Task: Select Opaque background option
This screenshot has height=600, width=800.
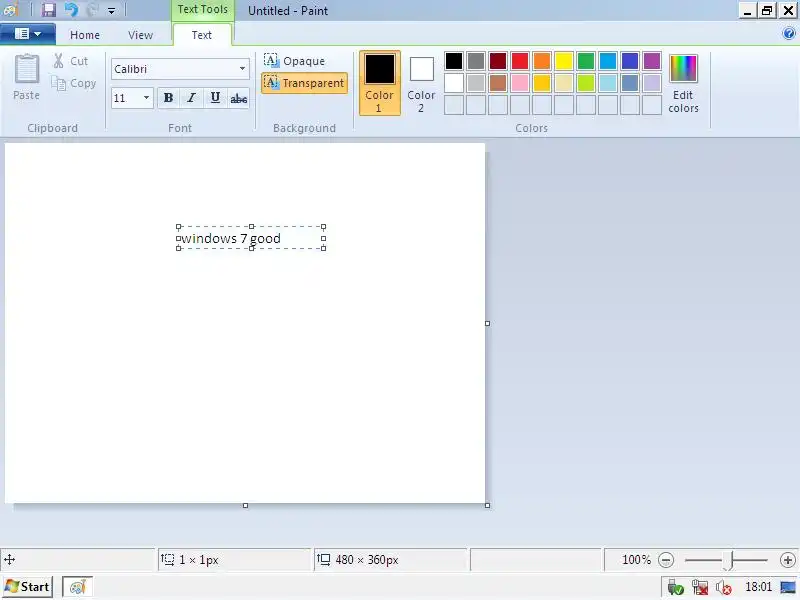Action: [x=294, y=61]
